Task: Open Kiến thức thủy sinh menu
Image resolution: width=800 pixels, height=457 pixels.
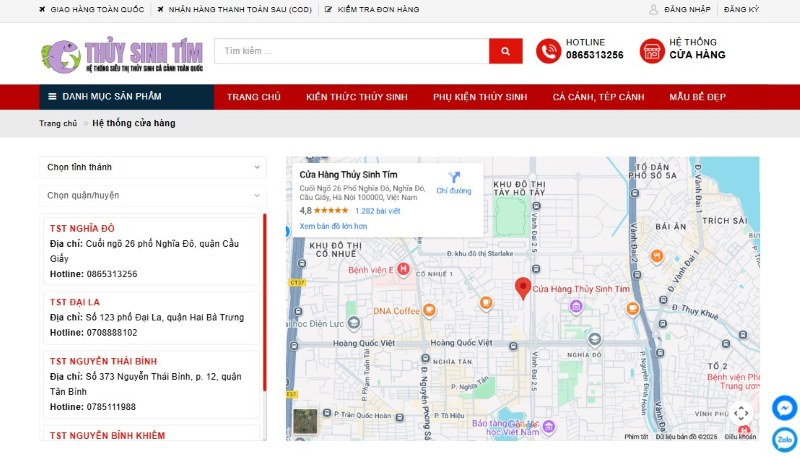Action: (357, 97)
